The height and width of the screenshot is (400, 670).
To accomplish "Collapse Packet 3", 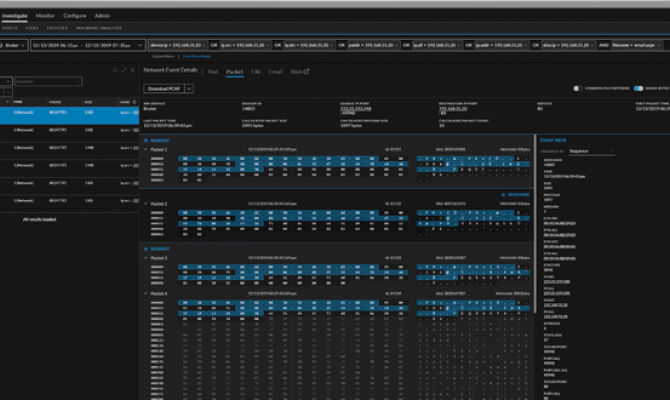I will 146,258.
